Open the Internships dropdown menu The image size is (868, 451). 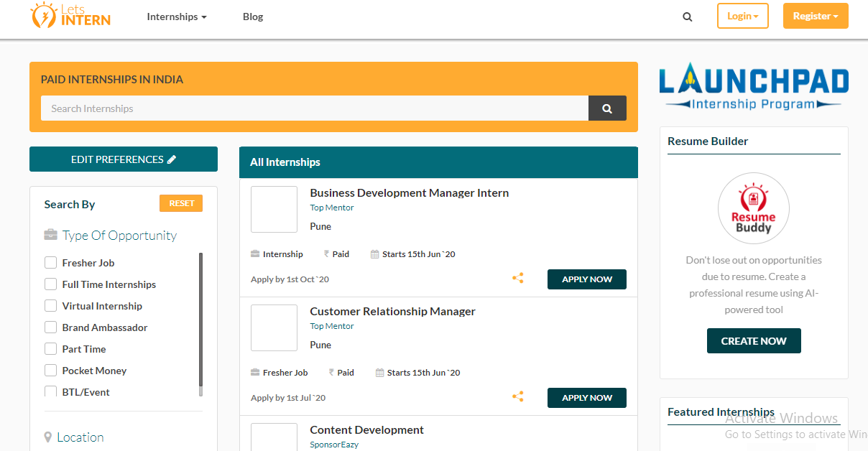[x=177, y=17]
